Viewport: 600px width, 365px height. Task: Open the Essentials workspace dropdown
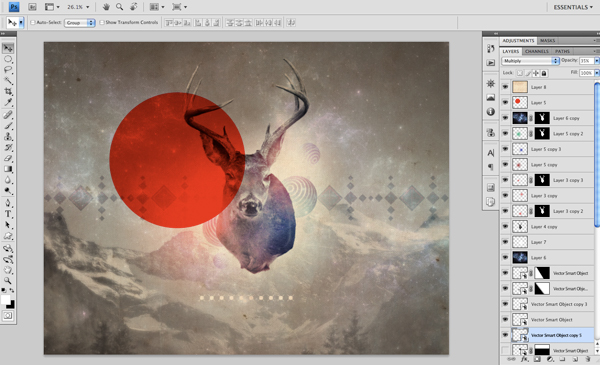click(x=573, y=7)
